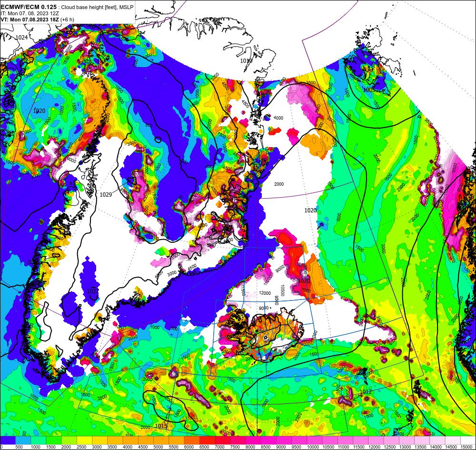The width and height of the screenshot is (476, 450).
Task: Click the 1029 high pressure label over Greenland
Action: pos(106,195)
